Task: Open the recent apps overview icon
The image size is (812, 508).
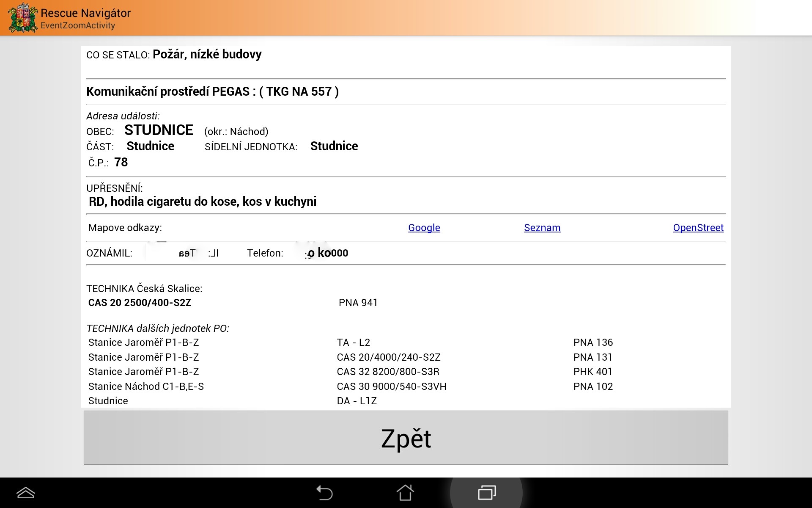Action: tap(486, 492)
